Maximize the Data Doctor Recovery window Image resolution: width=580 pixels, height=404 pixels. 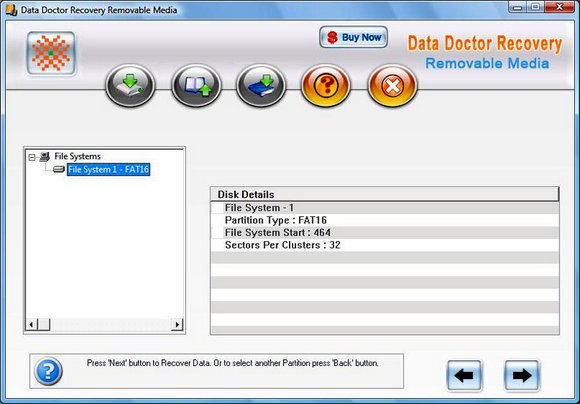[535, 7]
